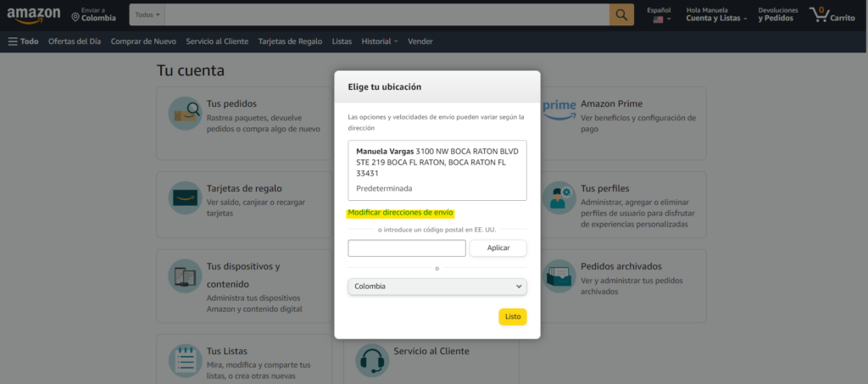The height and width of the screenshot is (384, 868).
Task: Click Modificar direcciones de envío link
Action: point(401,213)
